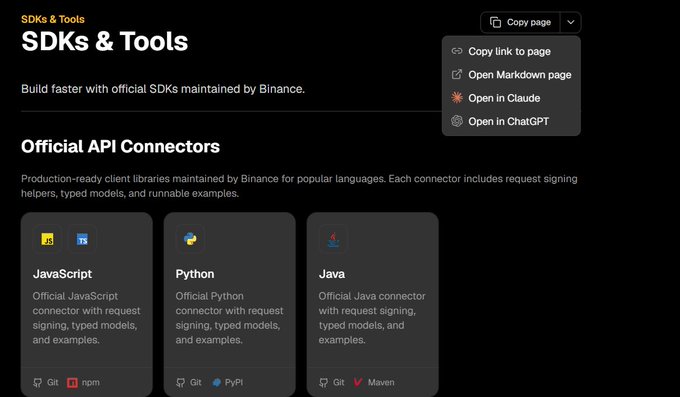Click the Copy page button
This screenshot has width=680, height=397.
(520, 22)
